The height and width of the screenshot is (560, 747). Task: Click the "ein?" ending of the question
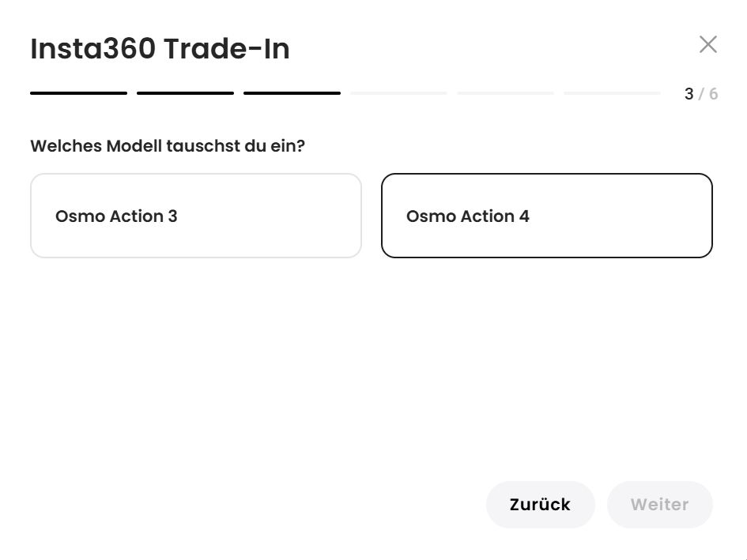[288, 146]
